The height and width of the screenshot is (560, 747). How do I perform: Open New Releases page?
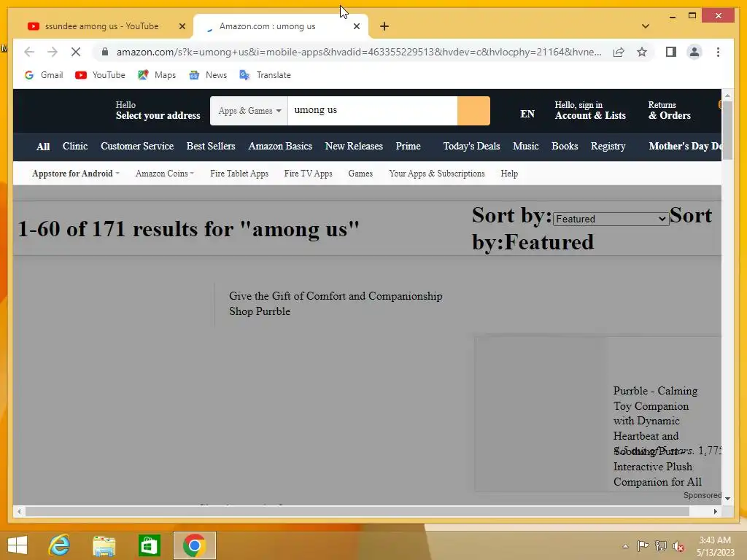(354, 146)
